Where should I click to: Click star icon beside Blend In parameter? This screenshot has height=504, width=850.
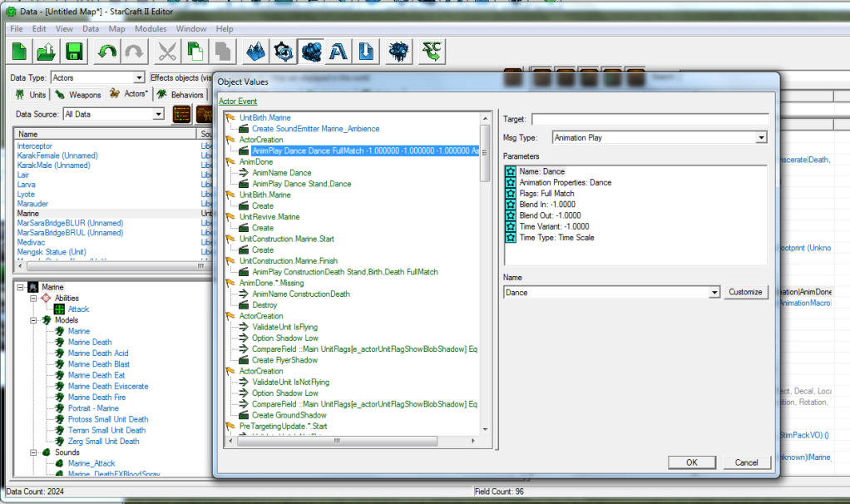point(511,205)
